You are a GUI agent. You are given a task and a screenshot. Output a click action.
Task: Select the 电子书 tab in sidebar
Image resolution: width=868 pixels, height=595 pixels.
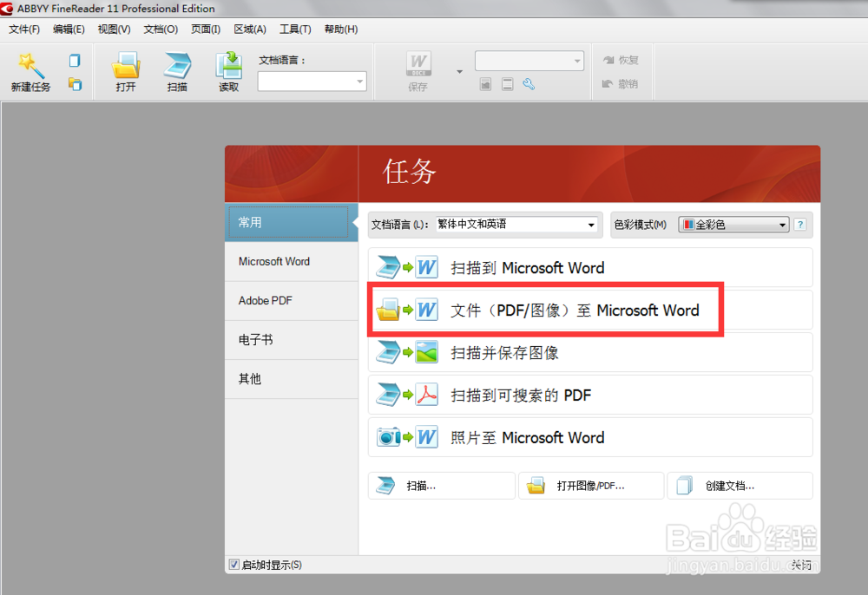(x=291, y=340)
